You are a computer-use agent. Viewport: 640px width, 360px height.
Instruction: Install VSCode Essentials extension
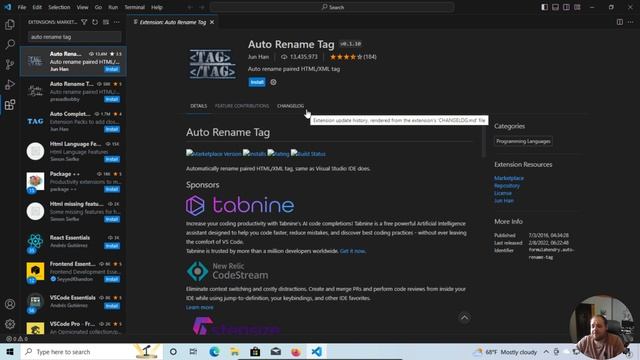coord(112,306)
